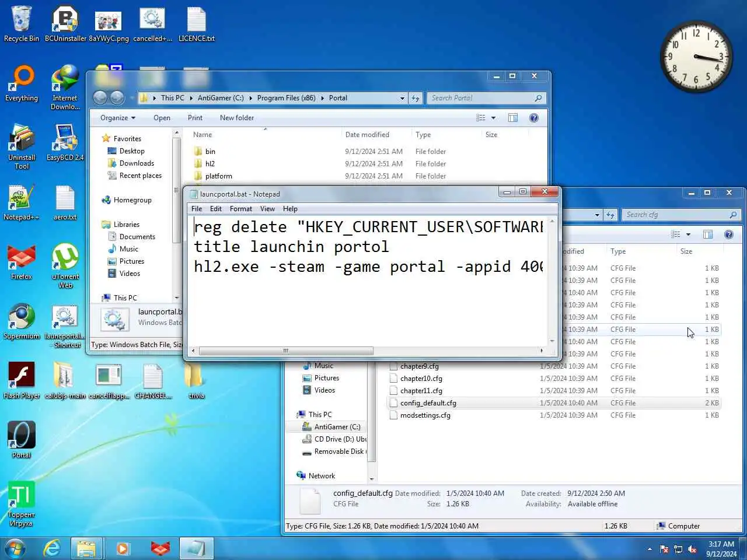Select LICENCE.txt desktop file
The height and width of the screenshot is (560, 747).
[196, 24]
